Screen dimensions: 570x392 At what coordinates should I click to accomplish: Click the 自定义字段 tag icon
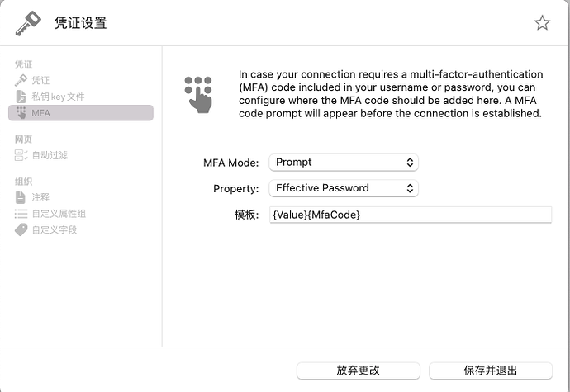(x=21, y=230)
